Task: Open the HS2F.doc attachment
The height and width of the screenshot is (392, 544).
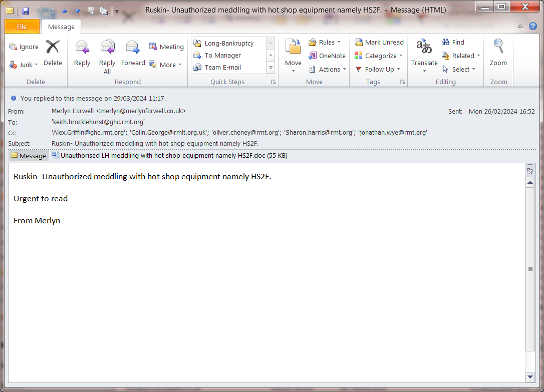Action: pos(170,156)
